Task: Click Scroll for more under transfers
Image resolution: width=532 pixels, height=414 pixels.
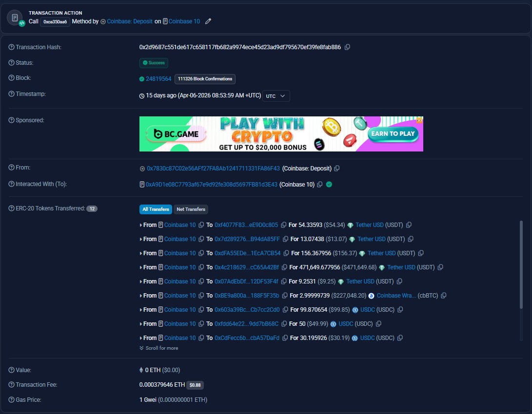Action: pyautogui.click(x=159, y=348)
